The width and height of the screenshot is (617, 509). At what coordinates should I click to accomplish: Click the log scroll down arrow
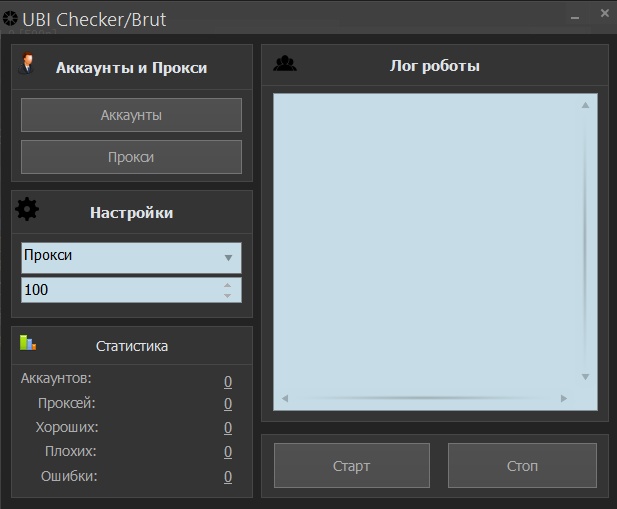[x=586, y=377]
